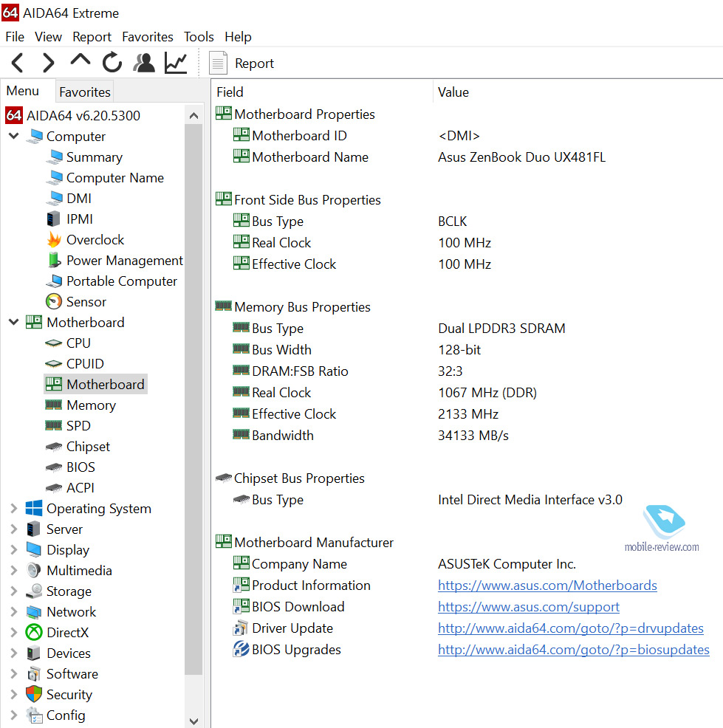The width and height of the screenshot is (723, 728).
Task: Click the Forward navigation arrow
Action: pyautogui.click(x=48, y=63)
